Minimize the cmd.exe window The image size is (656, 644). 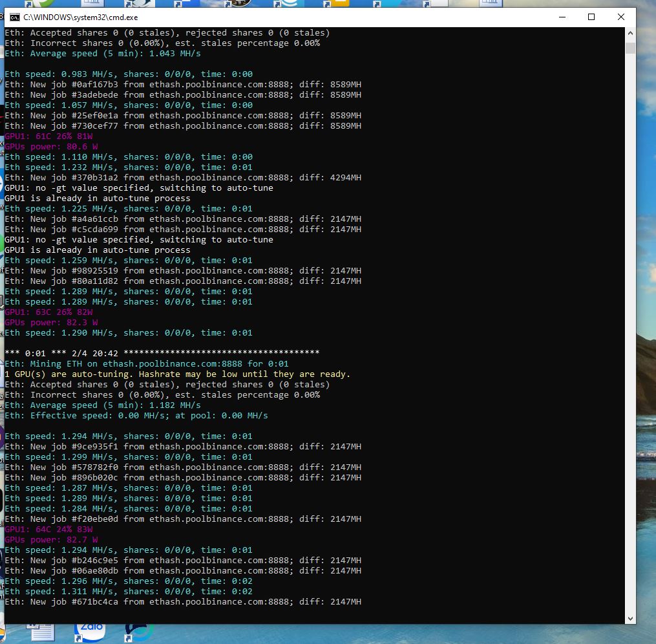click(562, 17)
